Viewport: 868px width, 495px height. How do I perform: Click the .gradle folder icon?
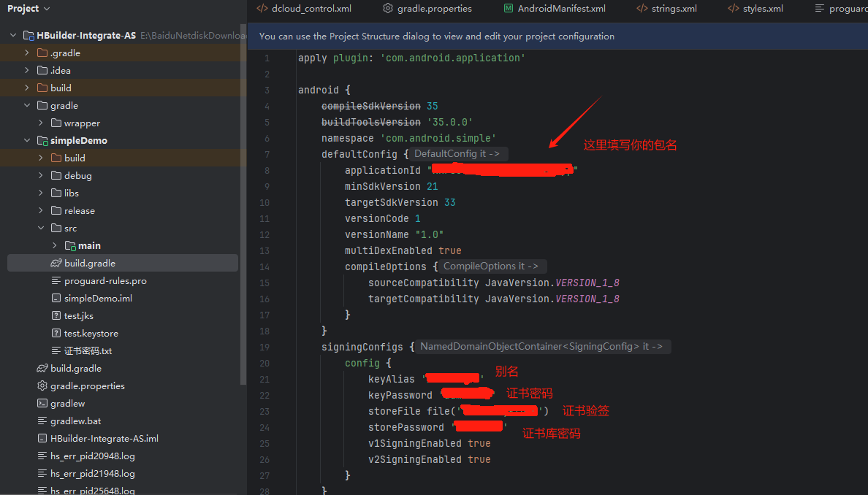42,53
